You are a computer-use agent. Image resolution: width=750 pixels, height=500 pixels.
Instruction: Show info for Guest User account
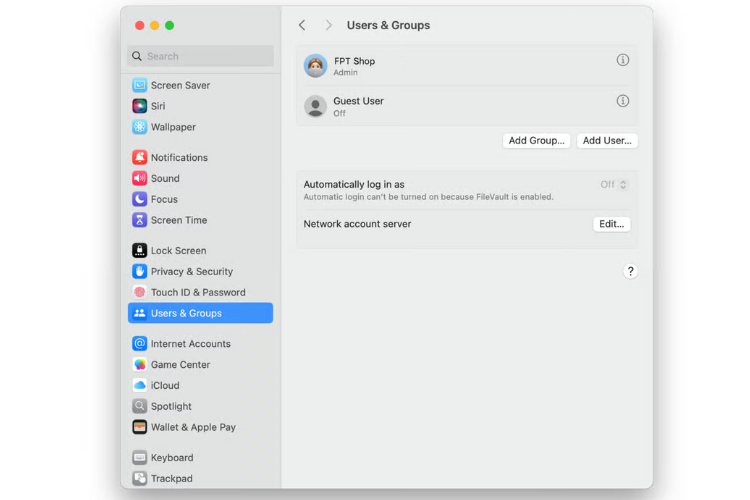pyautogui.click(x=622, y=101)
